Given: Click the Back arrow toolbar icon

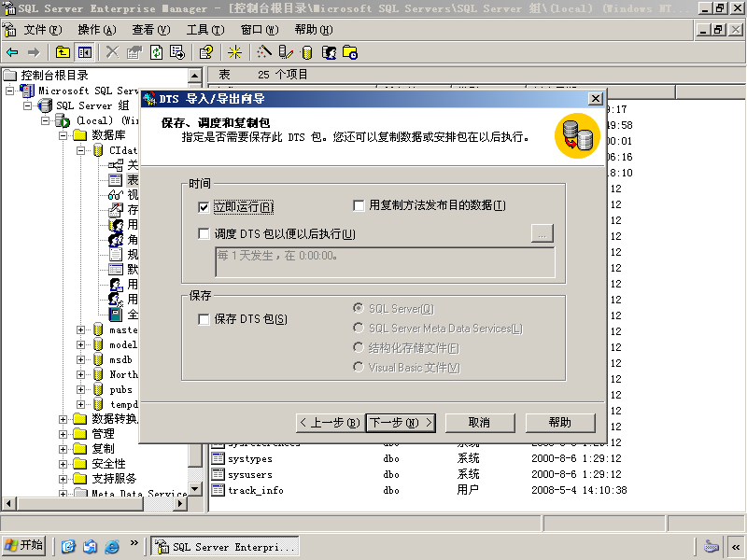Looking at the screenshot, I should click(12, 52).
